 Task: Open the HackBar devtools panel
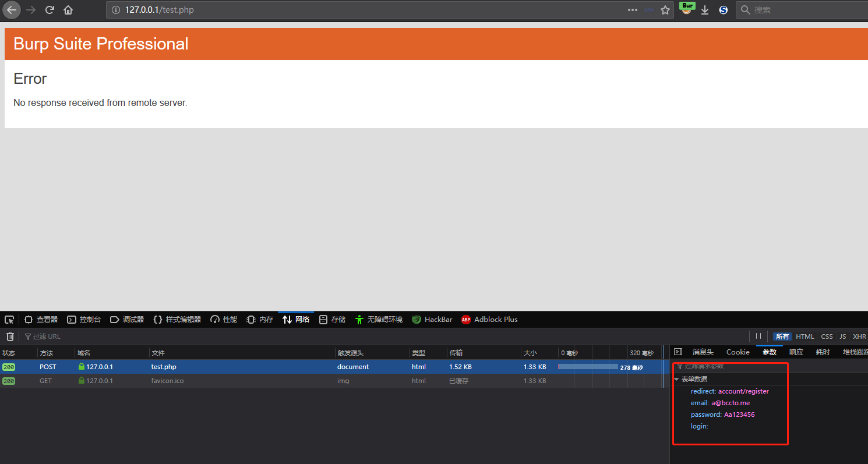(432, 320)
